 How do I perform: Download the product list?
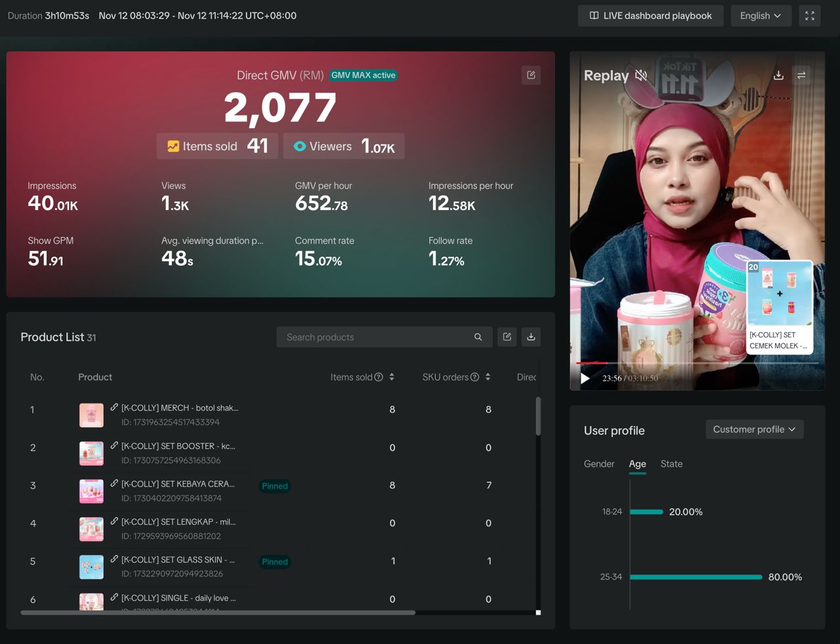point(531,337)
